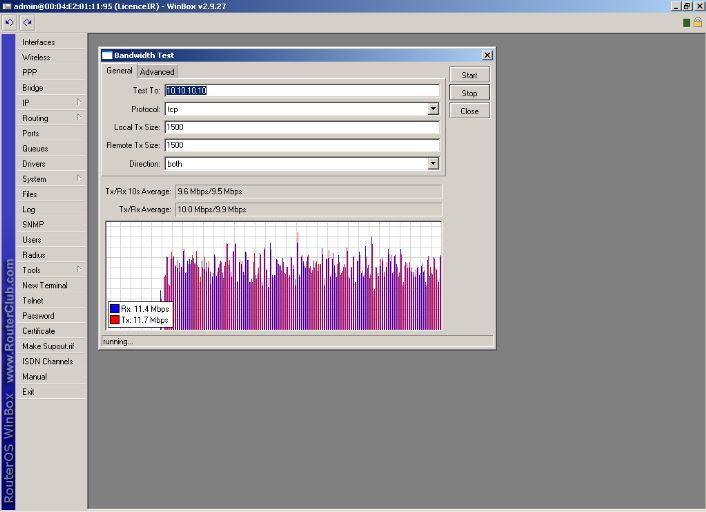Click the padlock secure-connection icon
Viewport: 706px width, 512px height.
697,22
